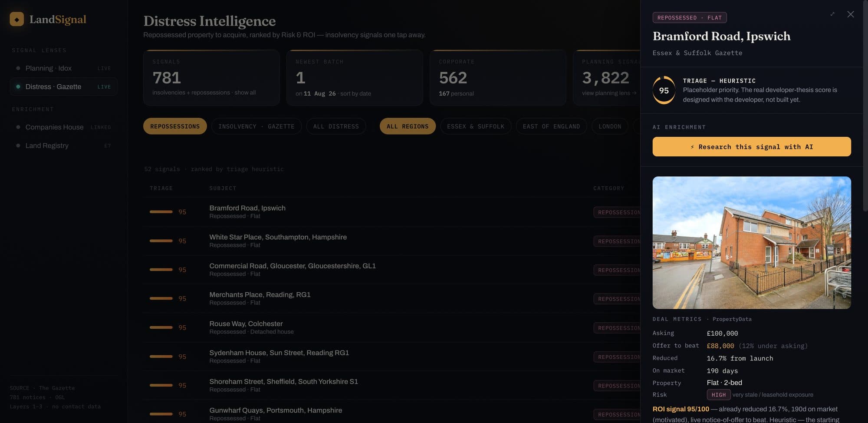Open the Bramford Road property photo
Viewport: 868px width, 423px height.
click(x=752, y=242)
